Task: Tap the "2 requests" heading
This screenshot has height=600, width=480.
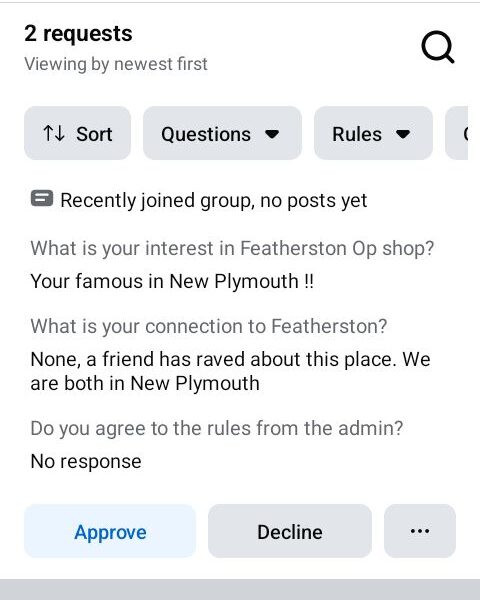Action: [x=78, y=34]
